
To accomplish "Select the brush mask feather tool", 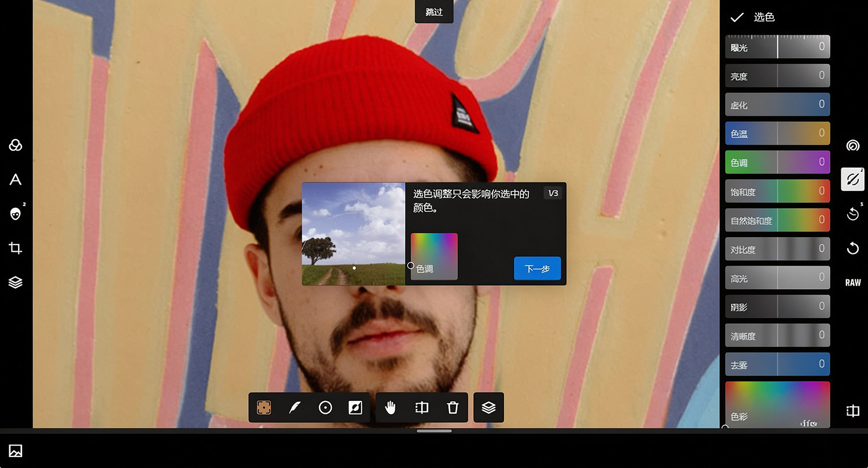I will (x=295, y=408).
